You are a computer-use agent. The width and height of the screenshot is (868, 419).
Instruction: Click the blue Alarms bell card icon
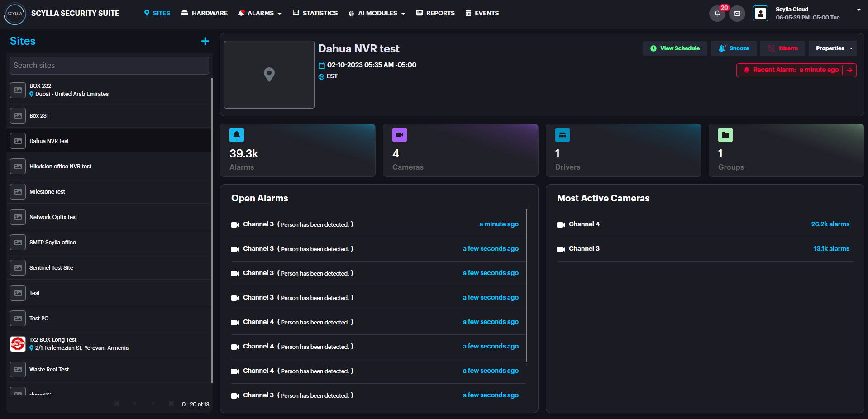237,135
